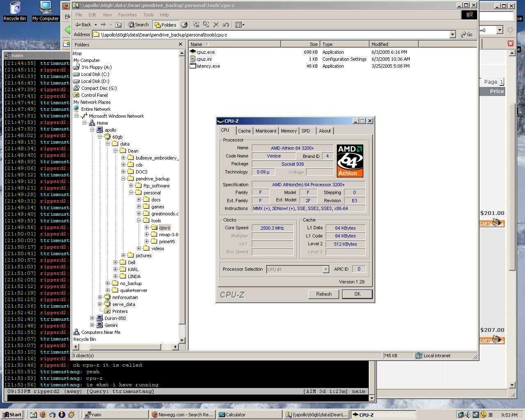Screen dimensions: 525x420
Task: Click the AMD Athlon 64 logo
Action: pyautogui.click(x=350, y=160)
